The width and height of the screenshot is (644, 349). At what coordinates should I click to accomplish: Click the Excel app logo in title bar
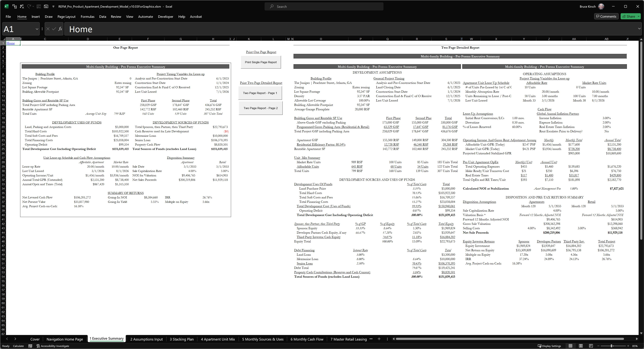pos(6,6)
